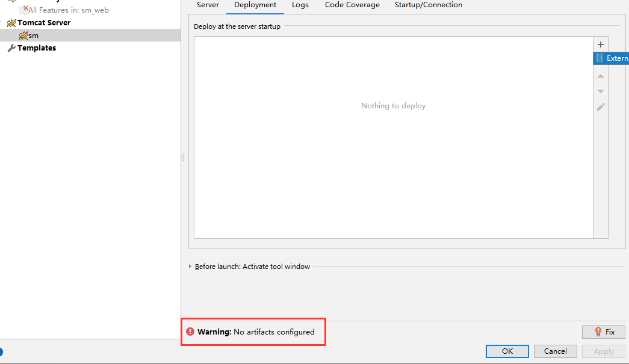
Task: Click the Fix button
Action: [604, 332]
